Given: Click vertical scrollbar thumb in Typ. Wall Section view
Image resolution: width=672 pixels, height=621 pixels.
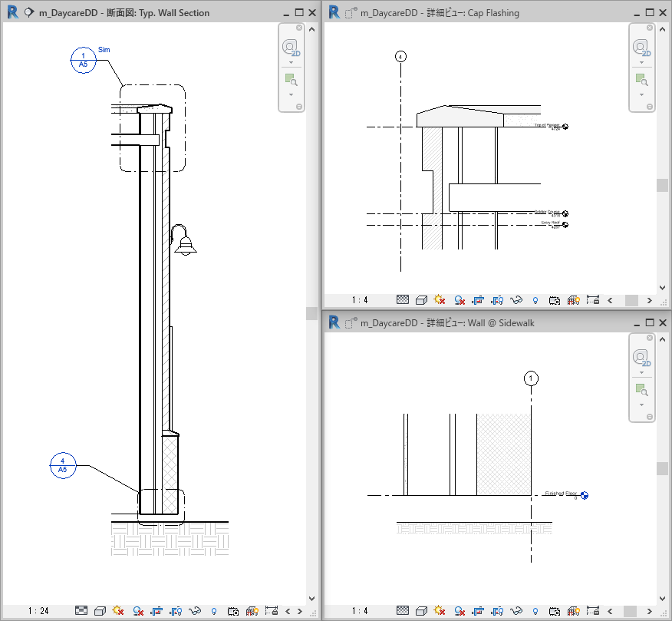Looking at the screenshot, I should (x=311, y=313).
